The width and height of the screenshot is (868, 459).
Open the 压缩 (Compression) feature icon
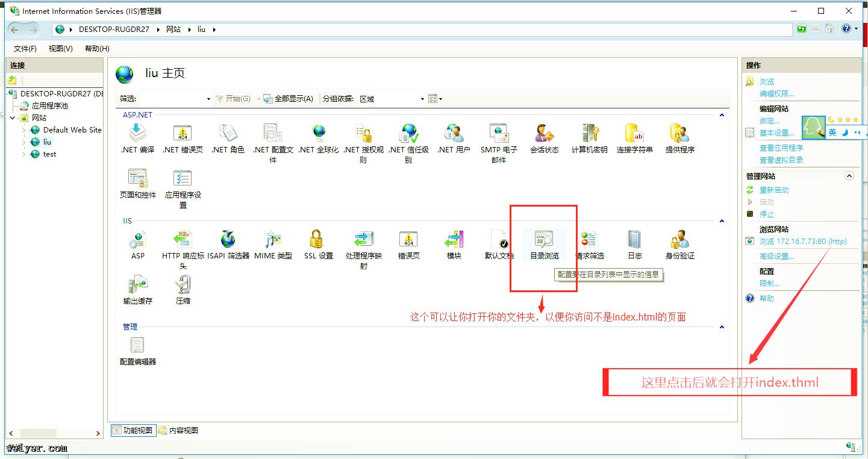click(x=183, y=286)
